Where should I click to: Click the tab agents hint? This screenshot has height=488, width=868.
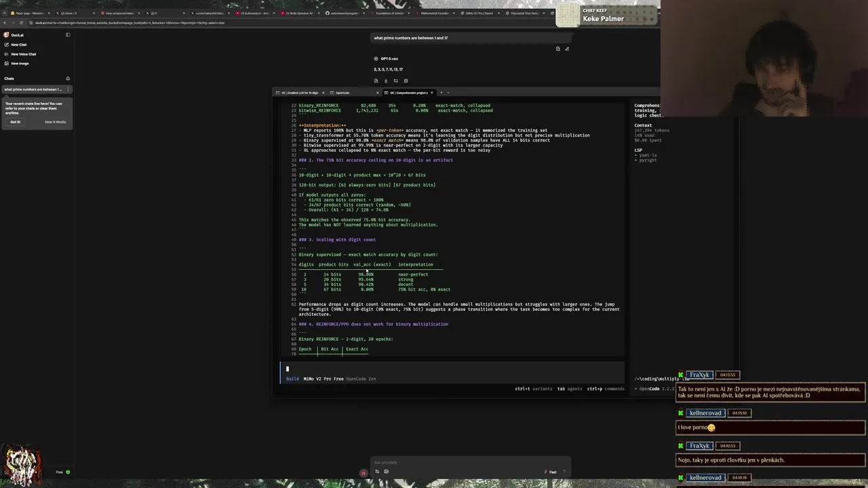coord(570,389)
